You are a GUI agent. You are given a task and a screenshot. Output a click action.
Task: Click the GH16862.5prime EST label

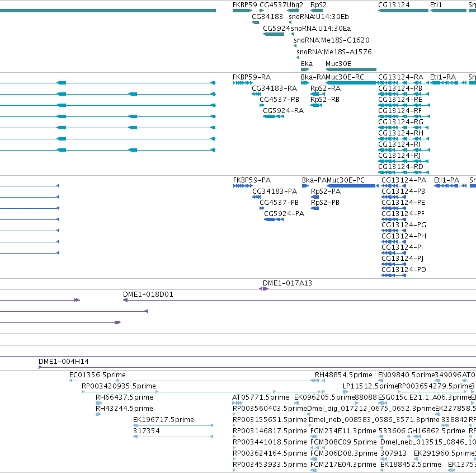(x=436, y=431)
